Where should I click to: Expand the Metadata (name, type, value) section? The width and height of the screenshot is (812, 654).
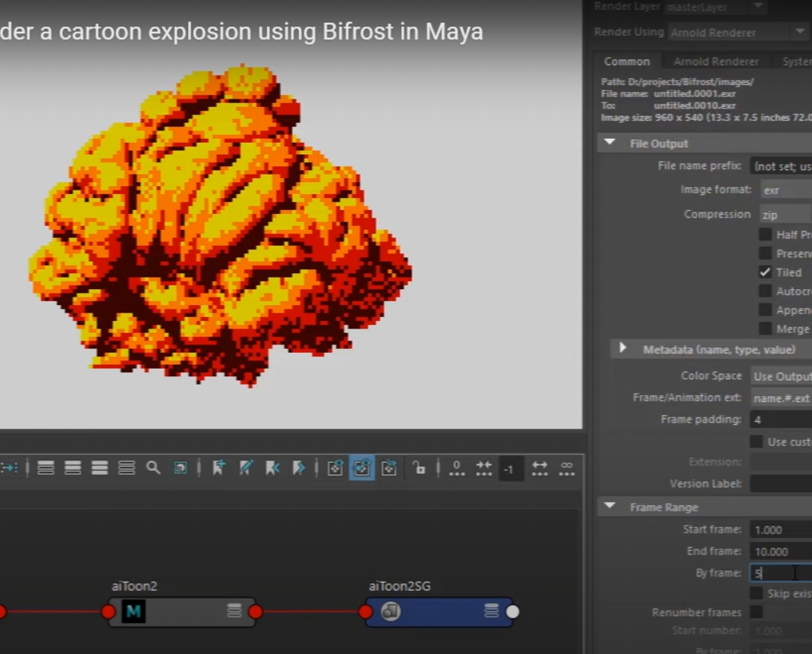(x=623, y=349)
